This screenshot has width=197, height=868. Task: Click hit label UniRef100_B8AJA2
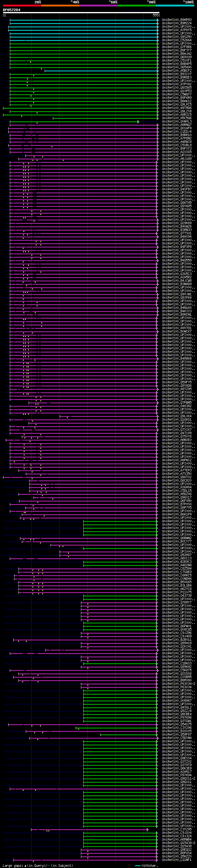point(176,54)
